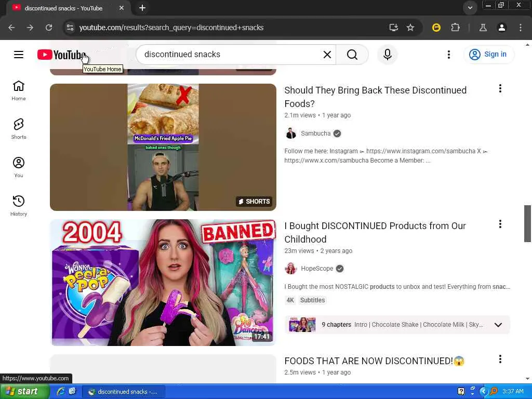Open Shorts in the sidebar
Viewport: 532px width, 399px height.
pyautogui.click(x=19, y=129)
